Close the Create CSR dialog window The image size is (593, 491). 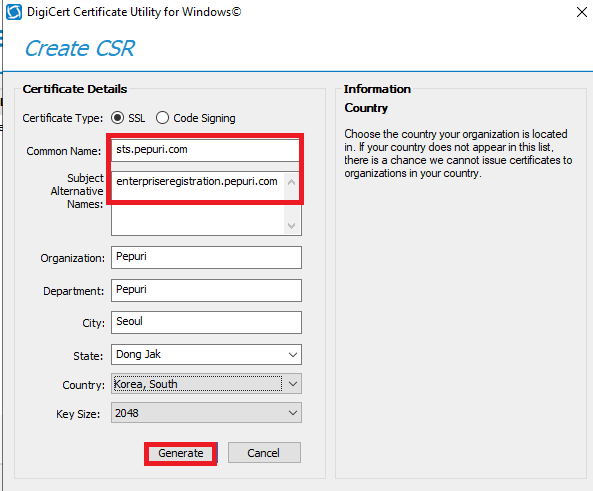(x=582, y=12)
